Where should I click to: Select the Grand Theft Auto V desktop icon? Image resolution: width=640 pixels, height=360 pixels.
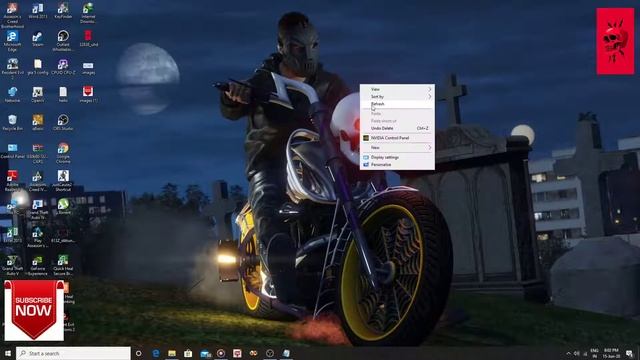(x=12, y=265)
